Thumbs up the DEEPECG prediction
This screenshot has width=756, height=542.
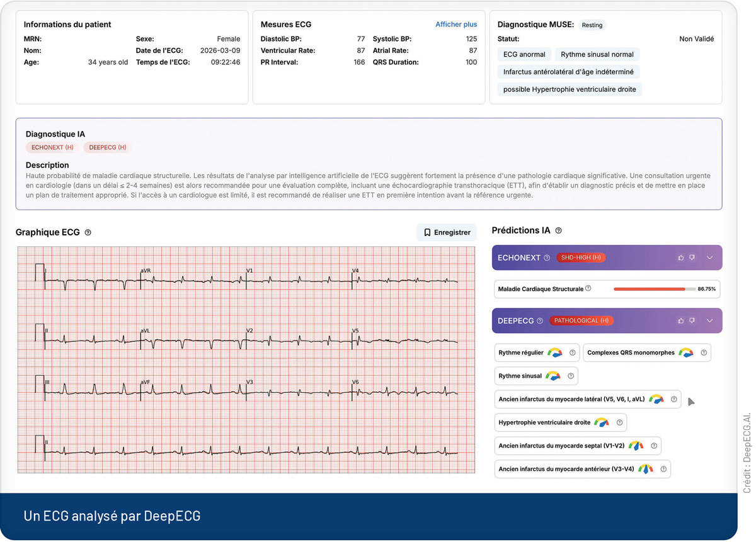point(681,320)
